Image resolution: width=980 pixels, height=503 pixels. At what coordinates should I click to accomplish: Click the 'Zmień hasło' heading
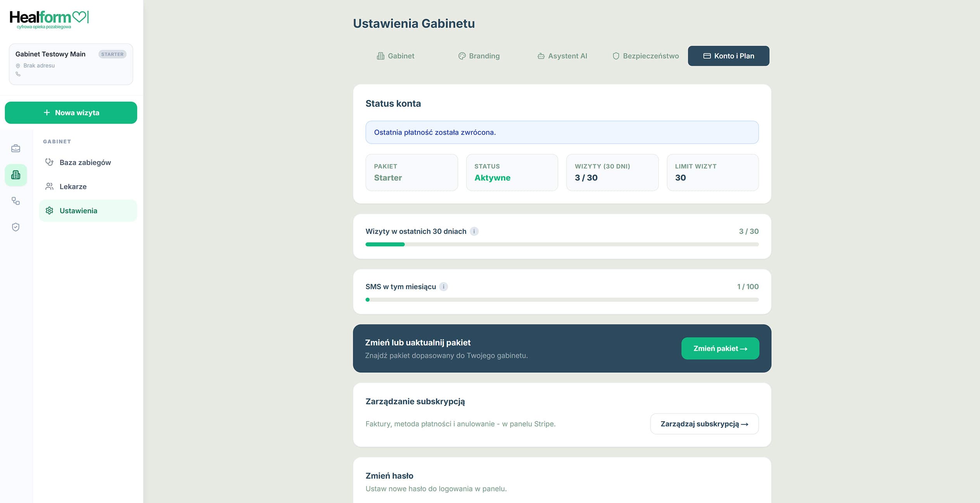click(x=389, y=476)
